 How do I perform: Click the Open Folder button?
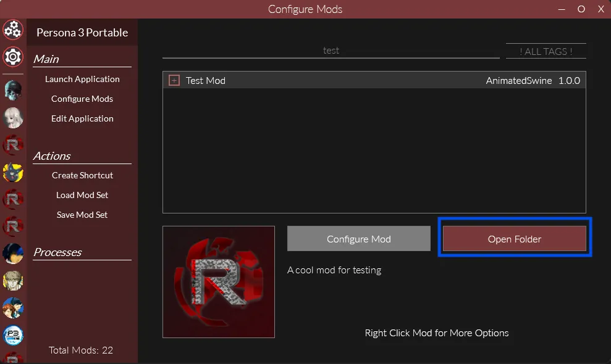click(515, 239)
